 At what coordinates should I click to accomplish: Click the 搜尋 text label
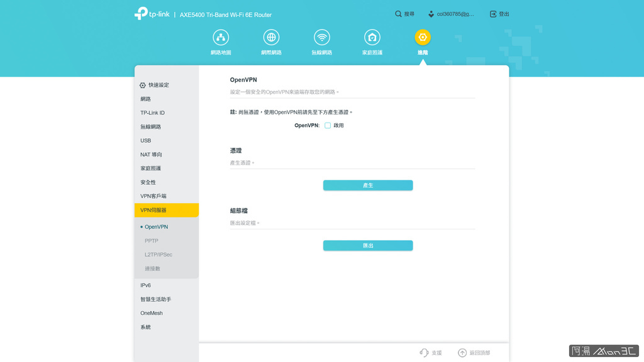(409, 14)
